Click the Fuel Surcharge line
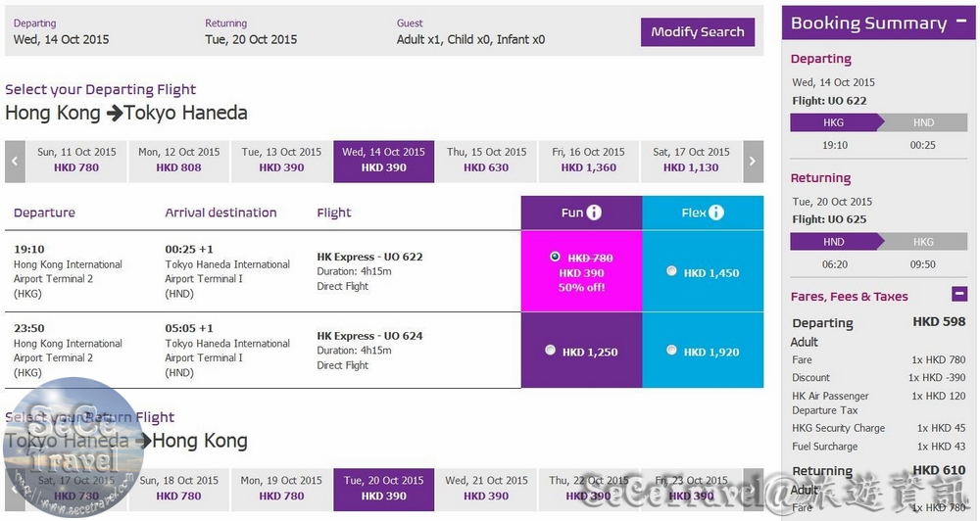 [879, 446]
